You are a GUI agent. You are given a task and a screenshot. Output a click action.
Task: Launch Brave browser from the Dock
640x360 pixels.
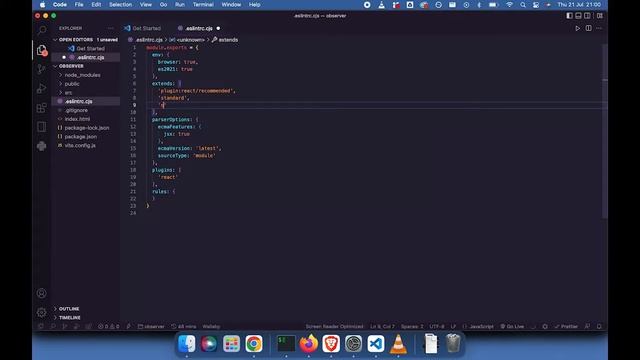coord(331,344)
